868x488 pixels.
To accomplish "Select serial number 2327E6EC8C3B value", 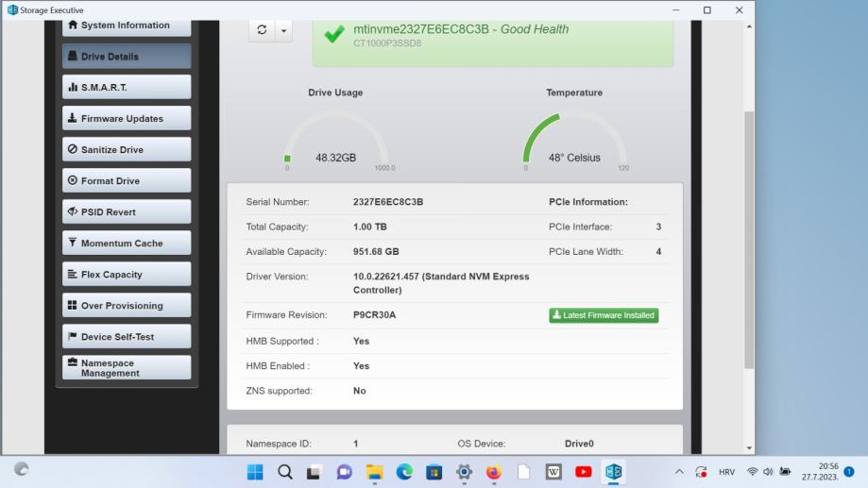I will coord(388,202).
